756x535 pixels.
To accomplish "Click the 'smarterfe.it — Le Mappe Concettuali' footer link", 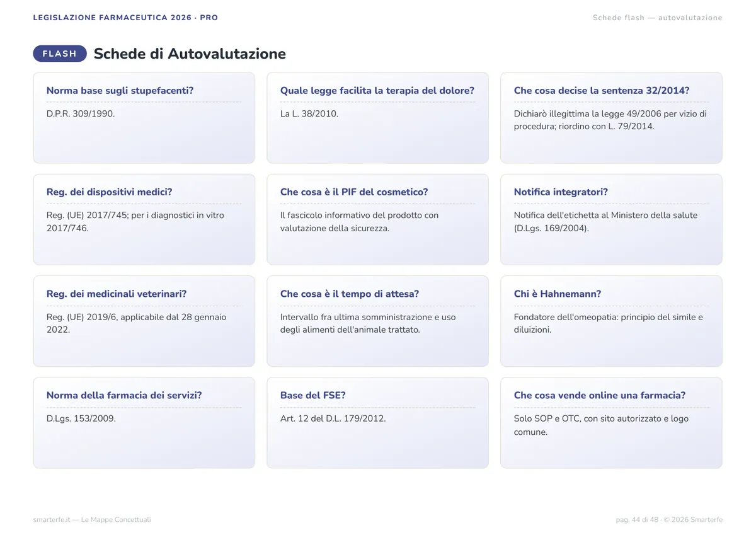I will (92, 520).
